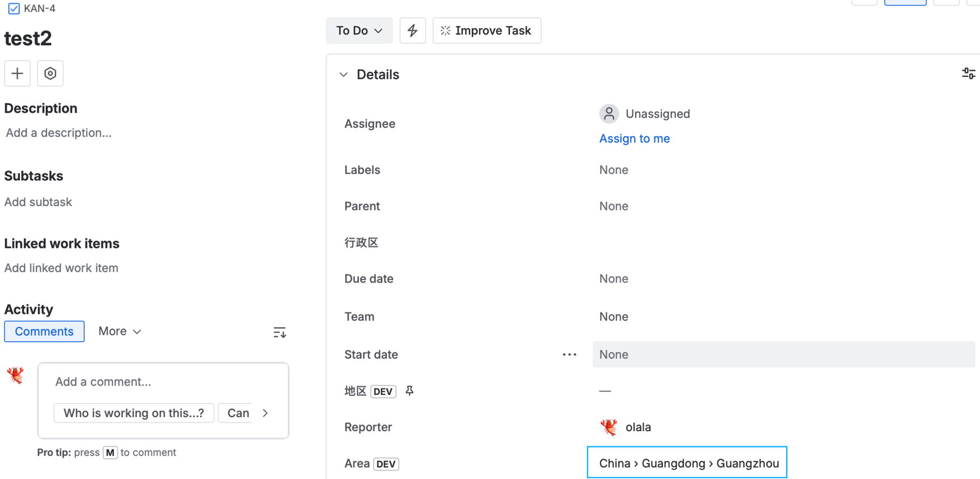The height and width of the screenshot is (479, 980).
Task: Click the pin icon next to 地区 field
Action: point(410,391)
